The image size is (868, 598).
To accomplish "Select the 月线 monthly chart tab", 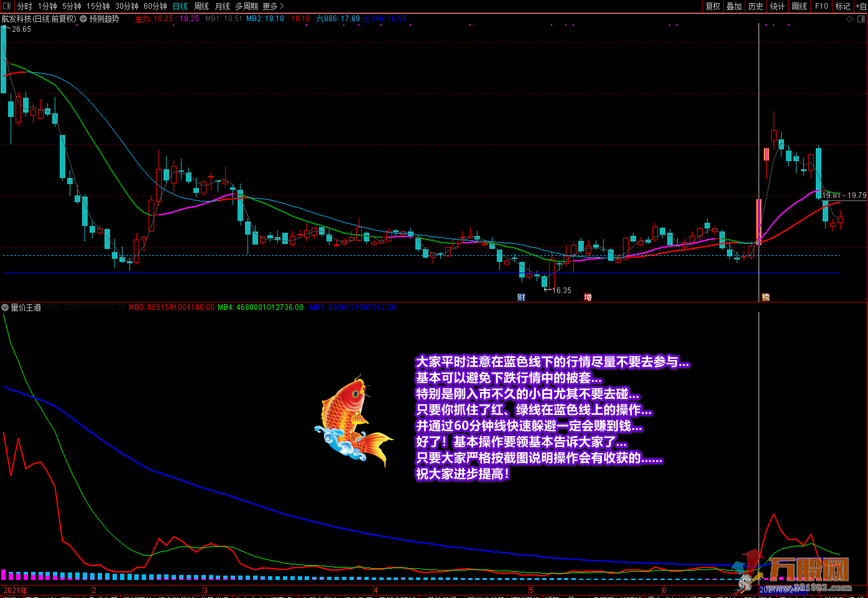I will pyautogui.click(x=223, y=6).
